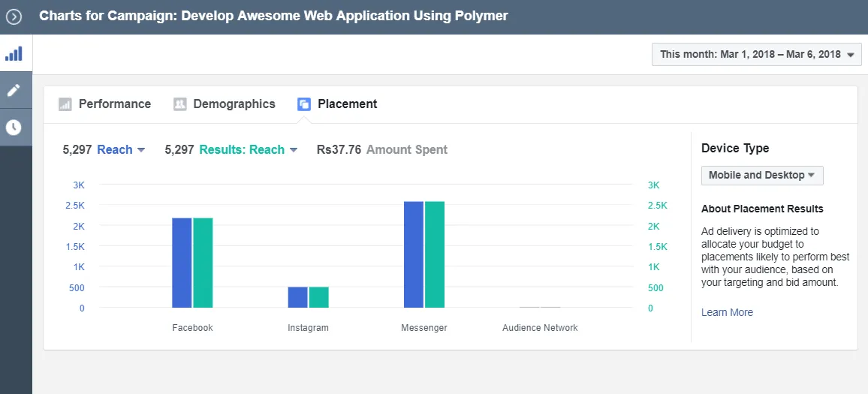Click the Rs37.76 Amount Spent value
Image resolution: width=868 pixels, height=394 pixels.
click(382, 149)
